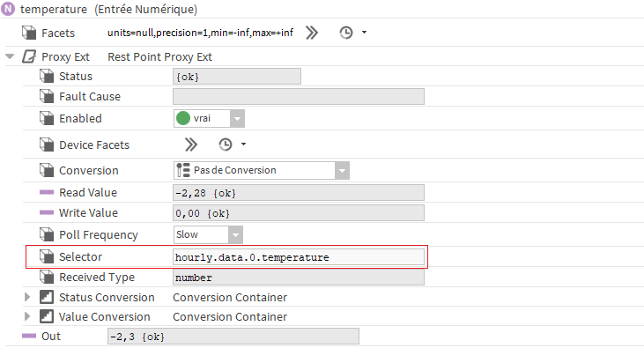The width and height of the screenshot is (644, 363).
Task: Click the Value Conversion folder icon
Action: coord(47,316)
